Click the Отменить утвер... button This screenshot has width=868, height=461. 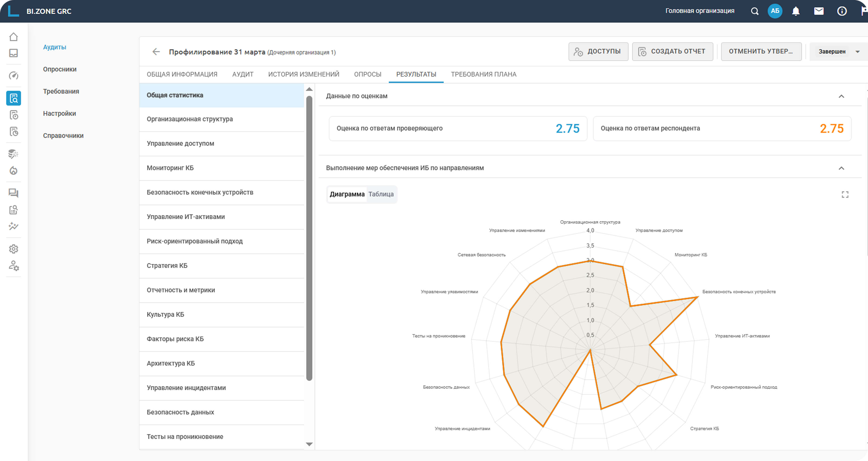coord(761,52)
